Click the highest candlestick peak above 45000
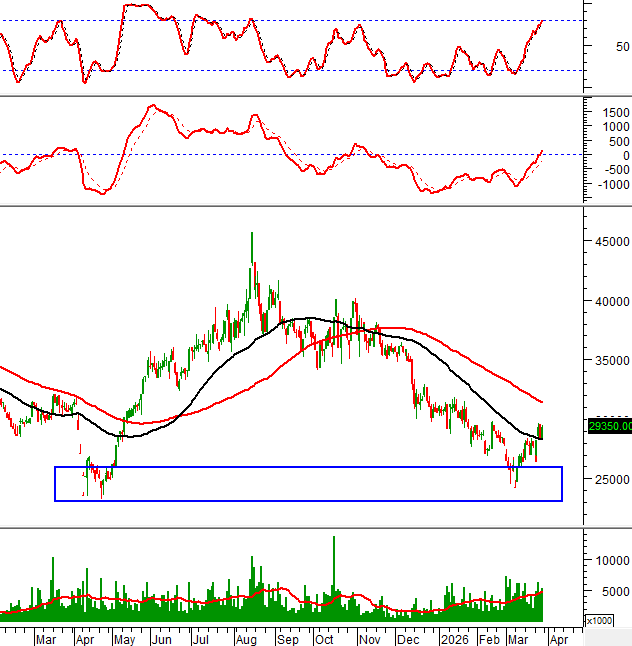The width and height of the screenshot is (632, 646). pos(251,235)
